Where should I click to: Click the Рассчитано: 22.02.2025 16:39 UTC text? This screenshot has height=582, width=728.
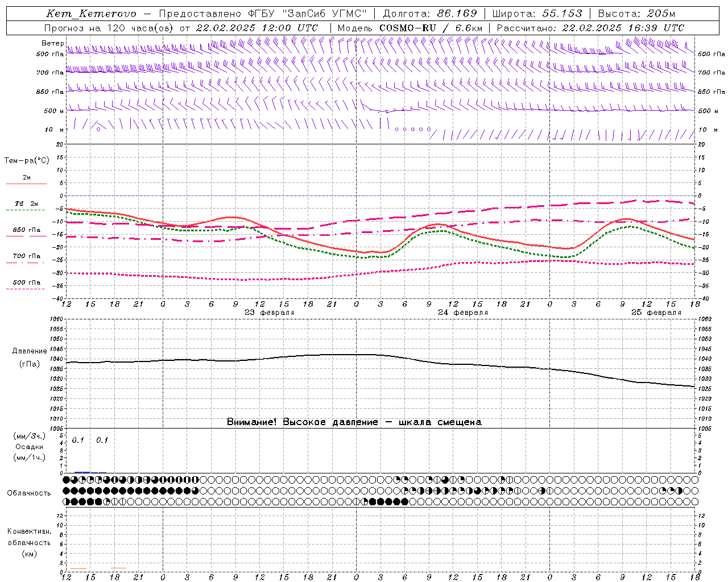point(590,28)
